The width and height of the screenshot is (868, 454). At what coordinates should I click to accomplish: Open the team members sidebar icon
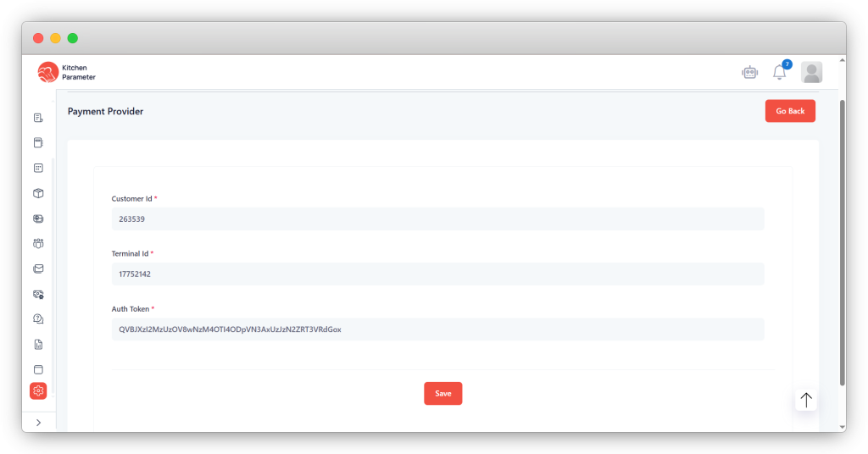[x=38, y=243]
